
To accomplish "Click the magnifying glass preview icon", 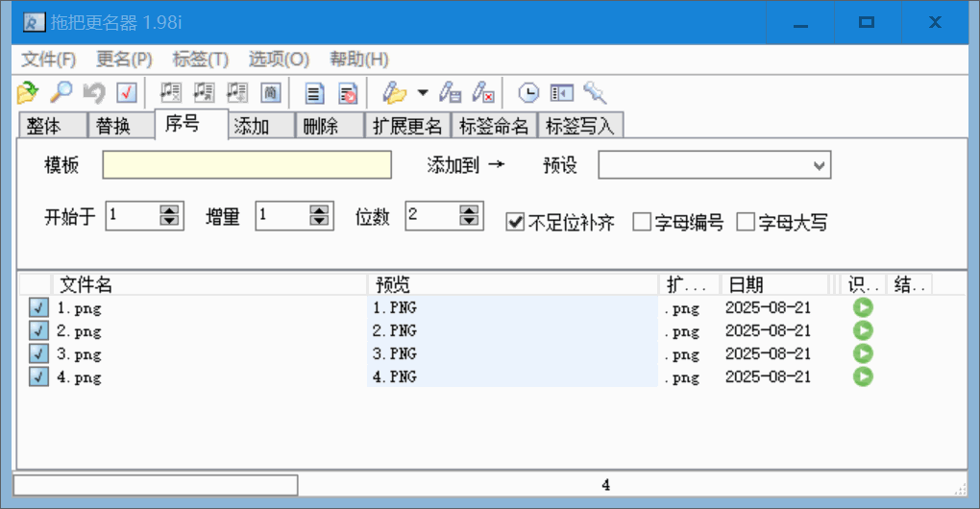I will tap(61, 93).
